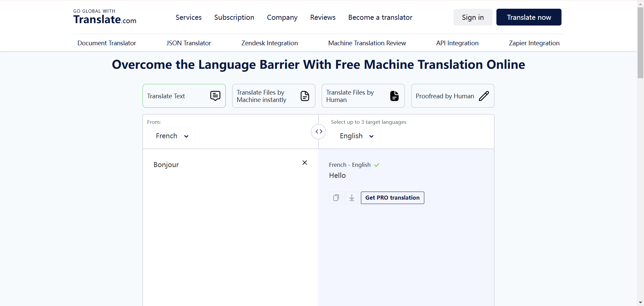Go to the Document Translator section

(x=106, y=43)
